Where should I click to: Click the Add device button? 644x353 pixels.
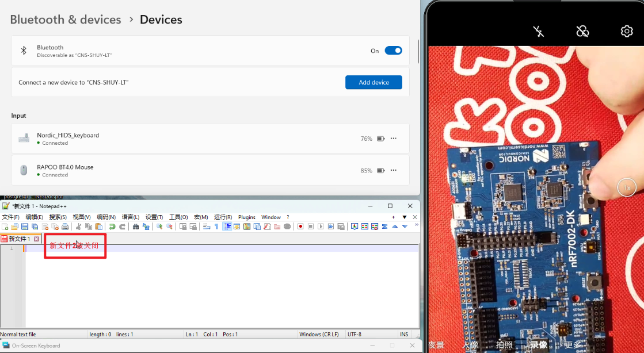374,82
